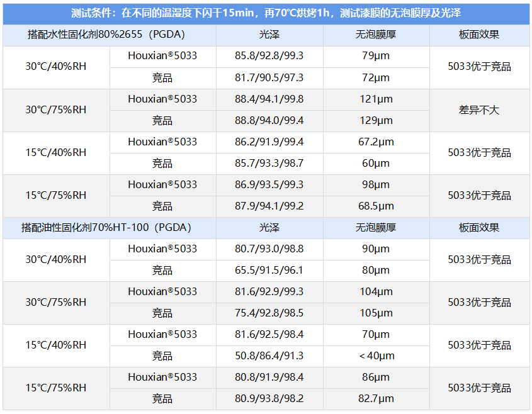Click the 98μm film thickness cell
Screen dimensions: 532x414
pyautogui.click(x=376, y=185)
